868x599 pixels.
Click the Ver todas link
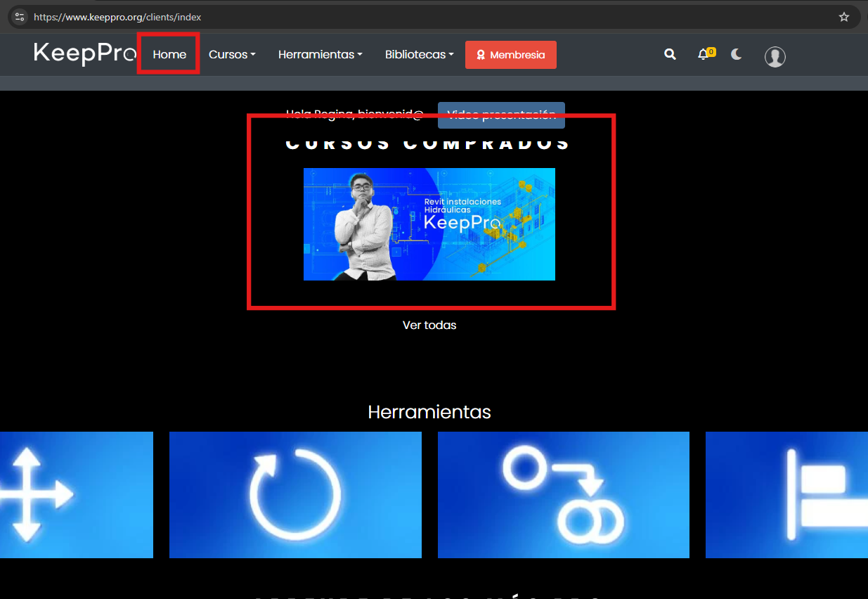(429, 325)
